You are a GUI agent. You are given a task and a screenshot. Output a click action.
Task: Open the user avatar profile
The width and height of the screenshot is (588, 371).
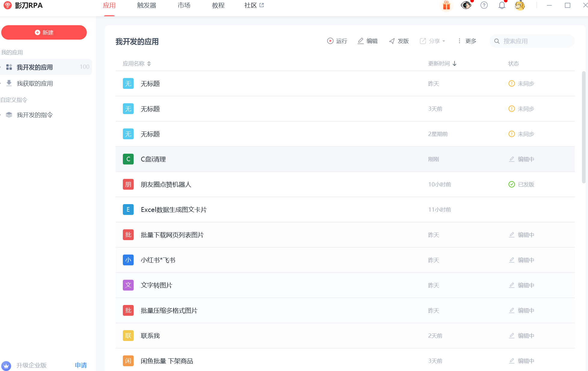(x=520, y=5)
